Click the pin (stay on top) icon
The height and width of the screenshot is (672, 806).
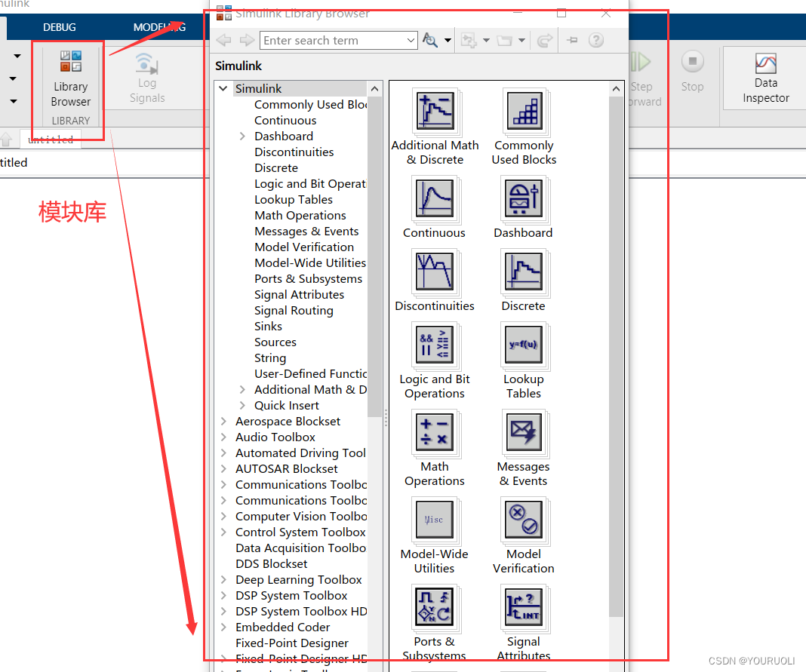coord(572,40)
